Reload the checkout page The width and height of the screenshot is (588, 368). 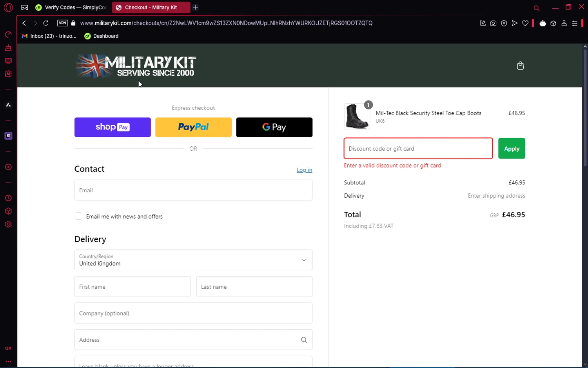coord(46,23)
